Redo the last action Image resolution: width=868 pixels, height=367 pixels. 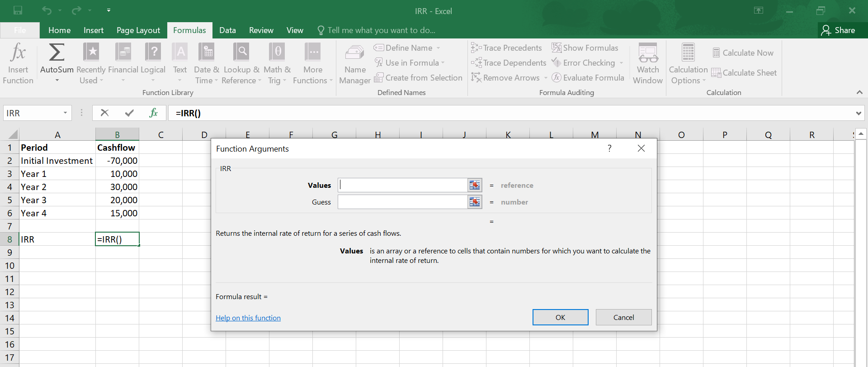pyautogui.click(x=77, y=10)
